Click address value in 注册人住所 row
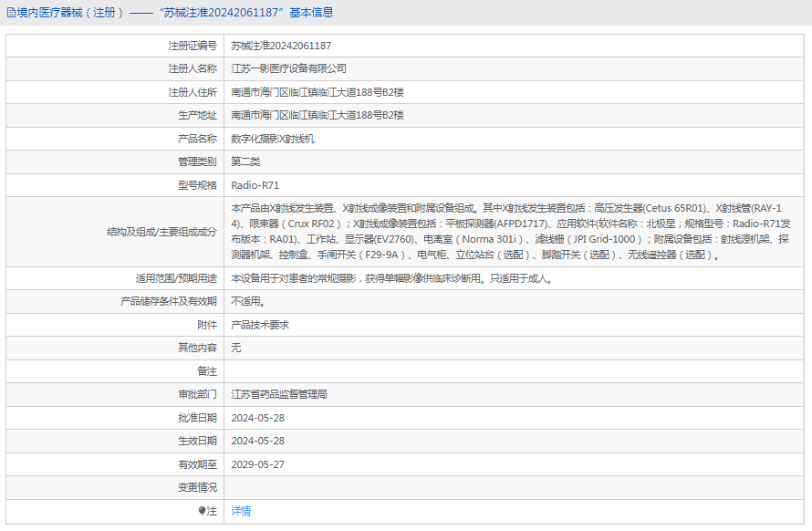 point(318,92)
